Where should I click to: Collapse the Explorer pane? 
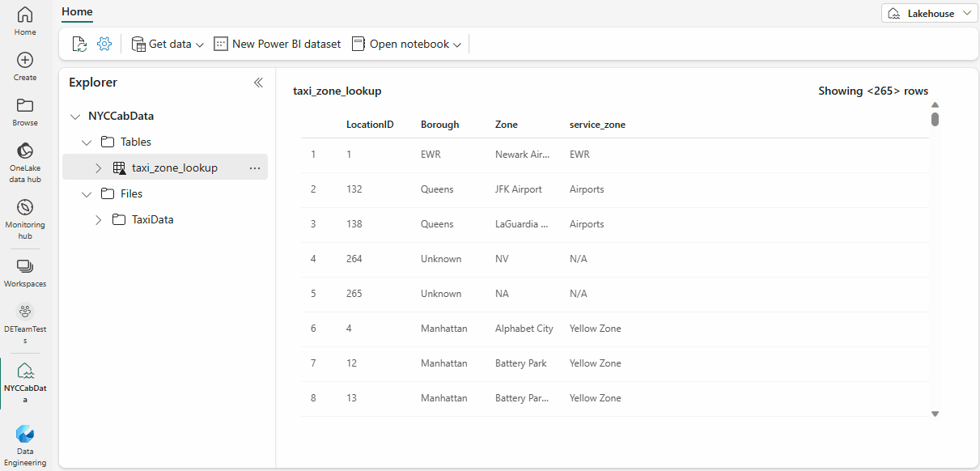[x=258, y=82]
